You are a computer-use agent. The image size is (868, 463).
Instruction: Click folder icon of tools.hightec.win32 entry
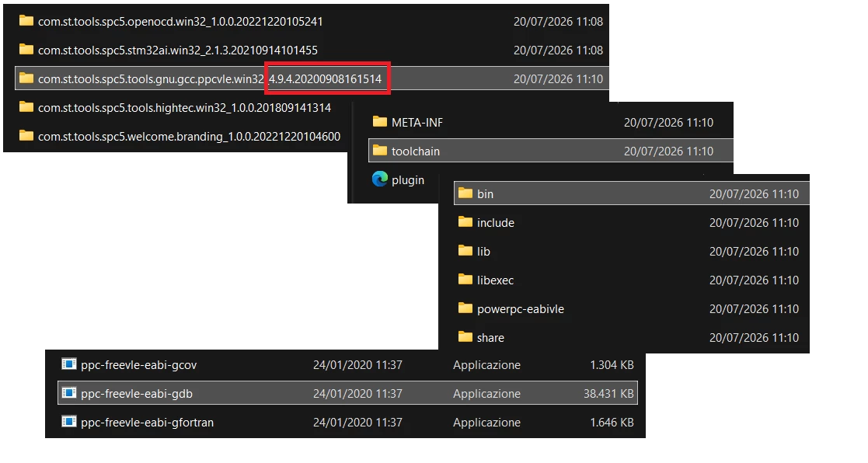click(26, 106)
